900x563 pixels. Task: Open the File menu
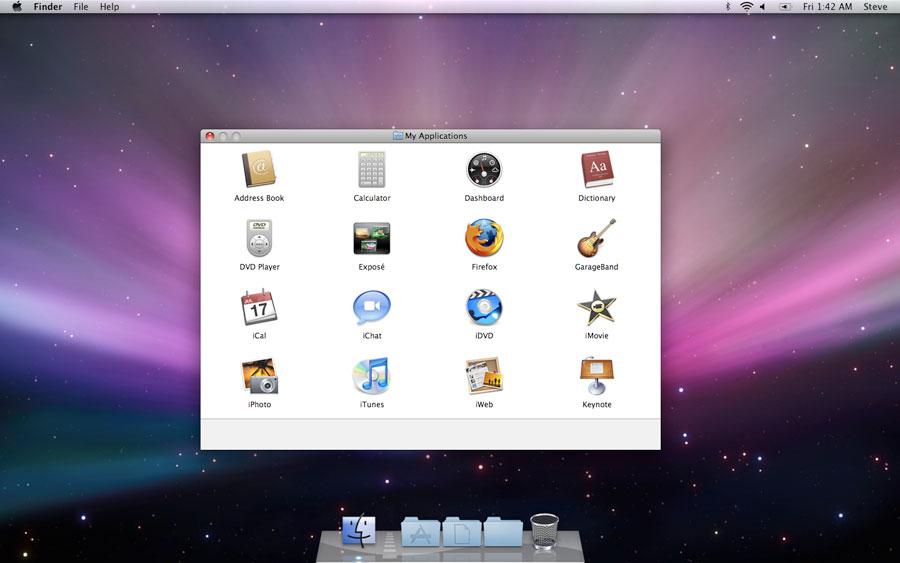click(81, 7)
